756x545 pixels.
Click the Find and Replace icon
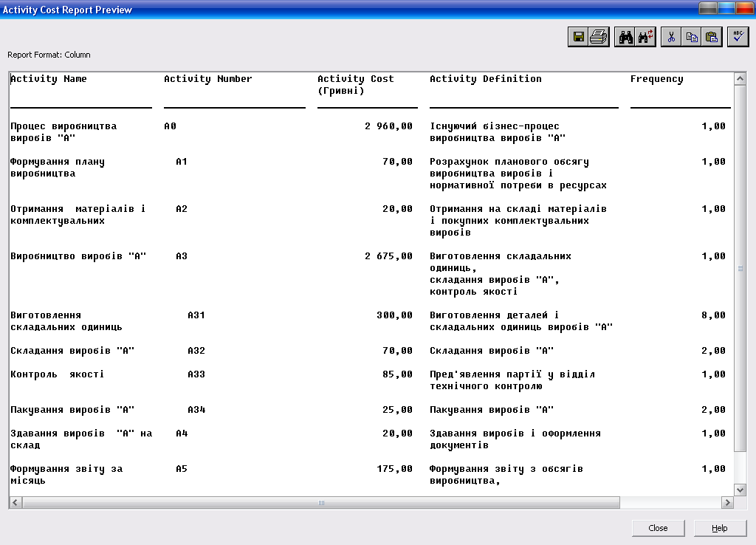coord(645,37)
